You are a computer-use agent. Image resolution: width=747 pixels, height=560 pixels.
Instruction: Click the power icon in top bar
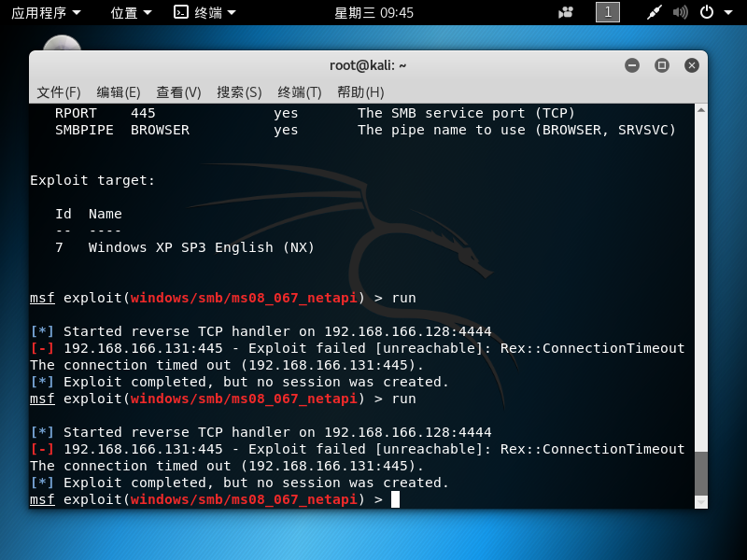tap(707, 12)
